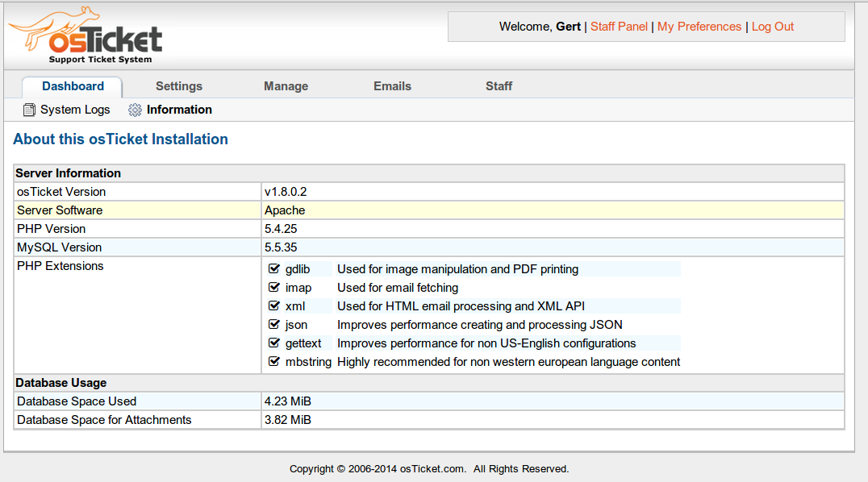The width and height of the screenshot is (868, 482).
Task: Click the Server Information section header
Action: click(68, 173)
